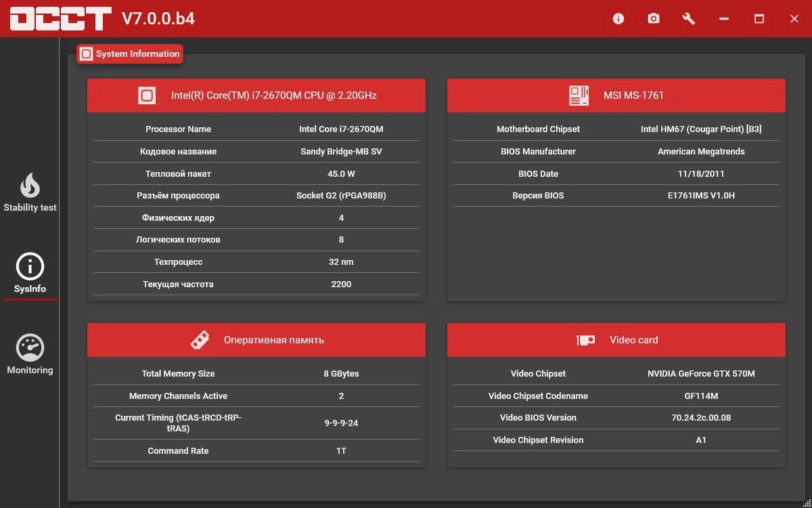Viewport: 812px width, 508px height.
Task: Select the Motherboard Chipset label
Action: click(538, 129)
